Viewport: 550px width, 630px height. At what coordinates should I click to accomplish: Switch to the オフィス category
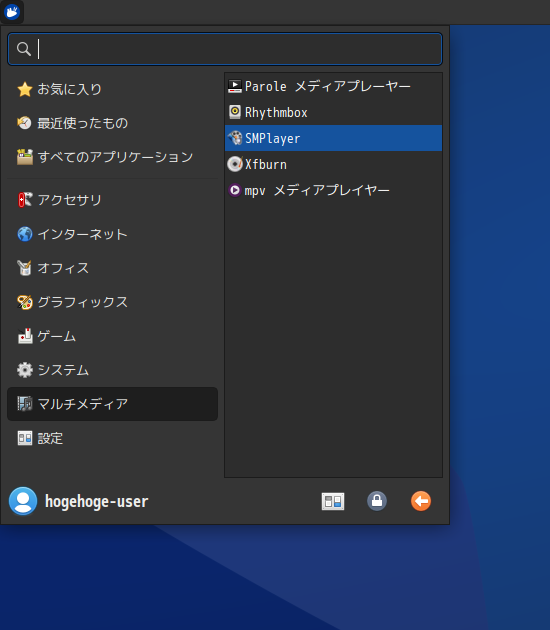(x=112, y=268)
